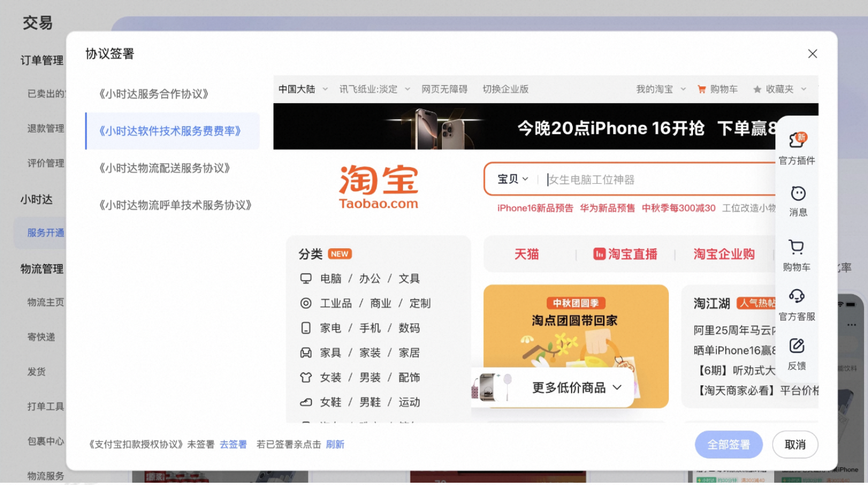Click the 刷新 link
868x485 pixels.
pyautogui.click(x=335, y=445)
